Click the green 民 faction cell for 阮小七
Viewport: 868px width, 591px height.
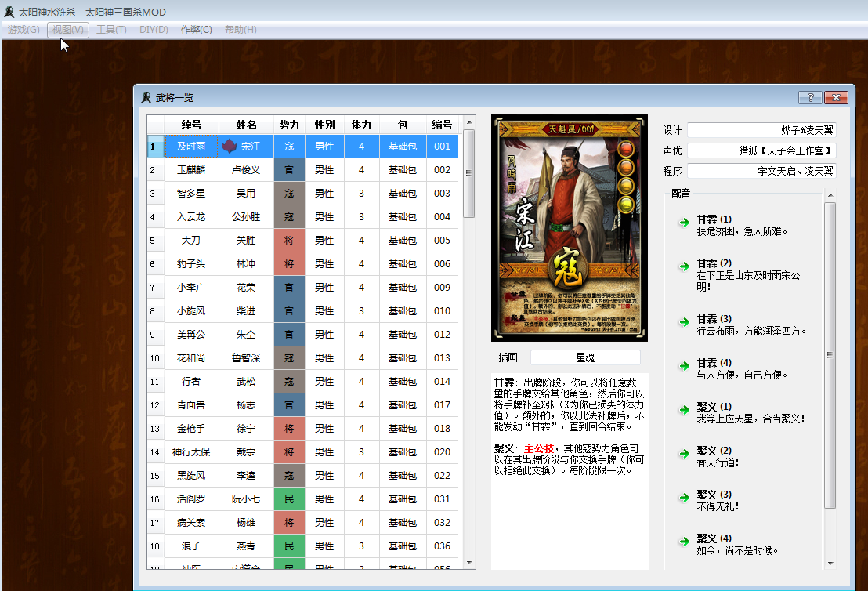[289, 499]
